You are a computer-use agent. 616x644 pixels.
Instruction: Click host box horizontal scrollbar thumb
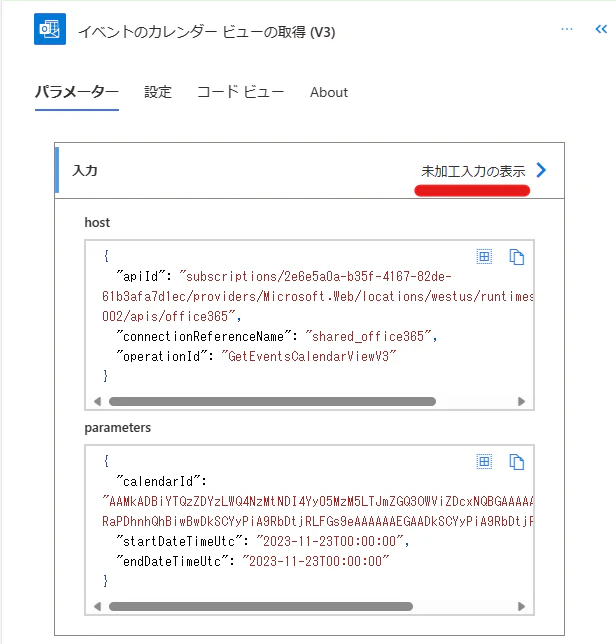tap(272, 401)
